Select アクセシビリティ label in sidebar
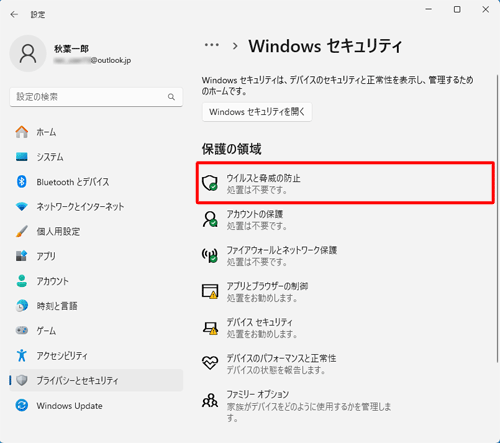 click(62, 356)
